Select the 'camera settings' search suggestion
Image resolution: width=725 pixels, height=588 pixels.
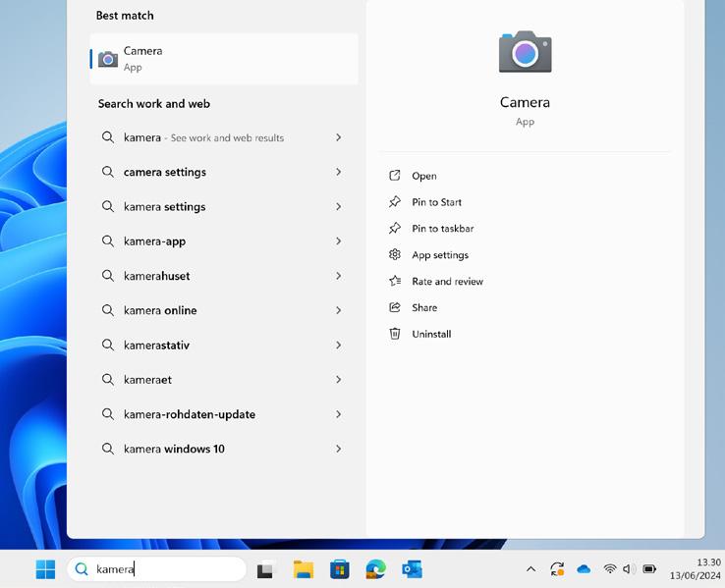pyautogui.click(x=224, y=172)
